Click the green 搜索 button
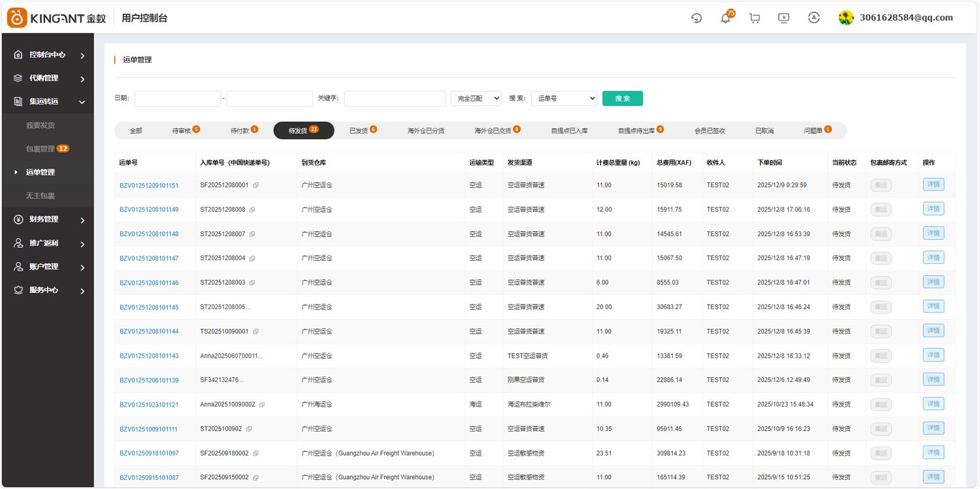980x489 pixels. click(622, 98)
